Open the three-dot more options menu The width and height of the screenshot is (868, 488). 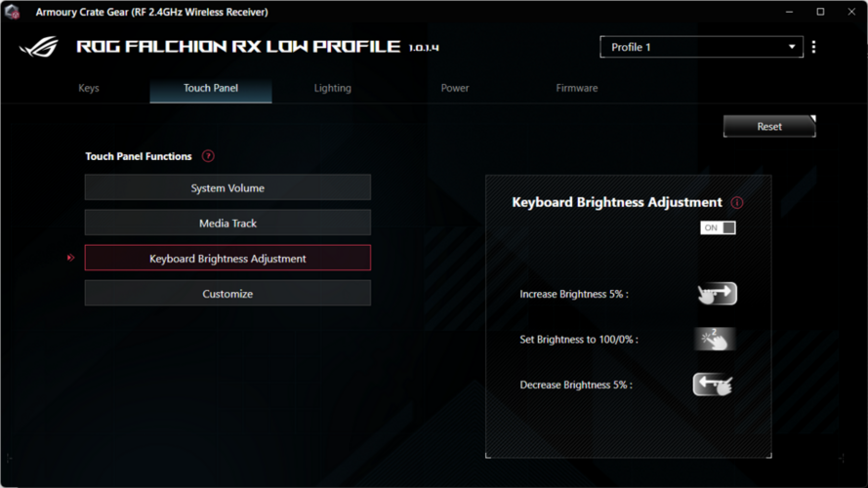[x=813, y=47]
